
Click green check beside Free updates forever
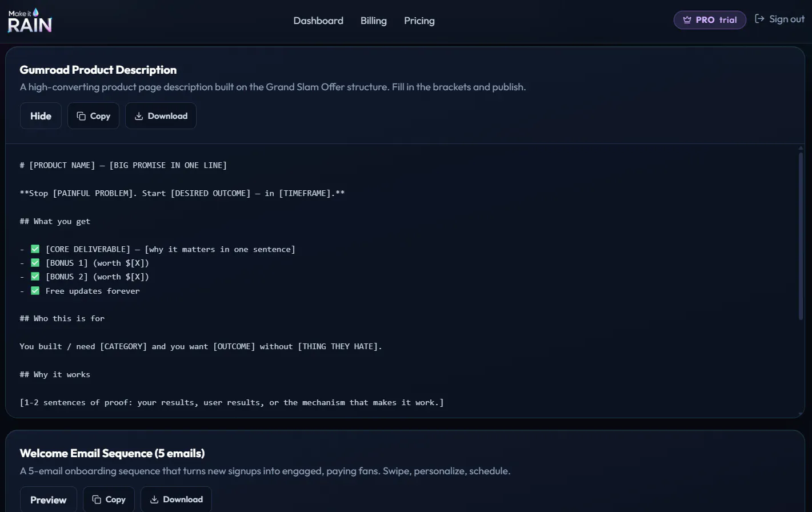(x=35, y=290)
